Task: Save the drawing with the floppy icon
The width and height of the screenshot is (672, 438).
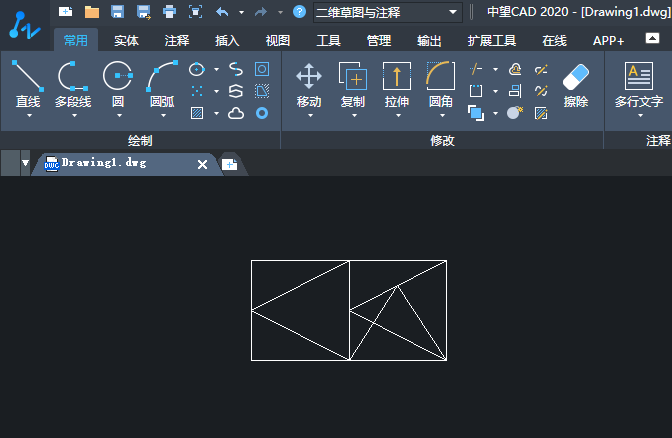Action: point(117,12)
